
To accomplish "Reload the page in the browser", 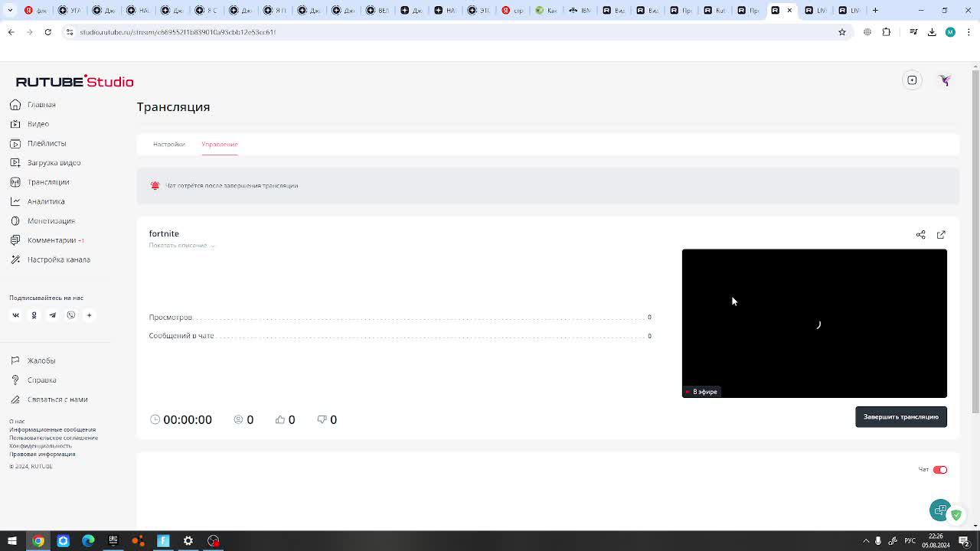I will pos(47,32).
